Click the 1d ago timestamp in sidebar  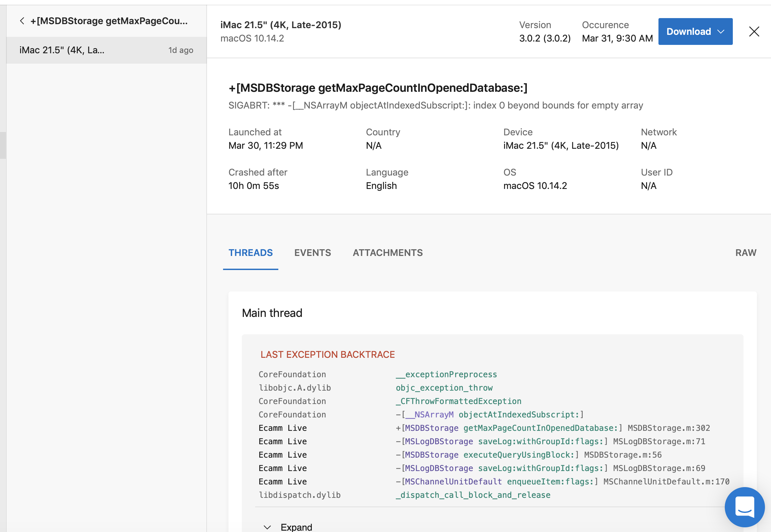[x=181, y=50]
